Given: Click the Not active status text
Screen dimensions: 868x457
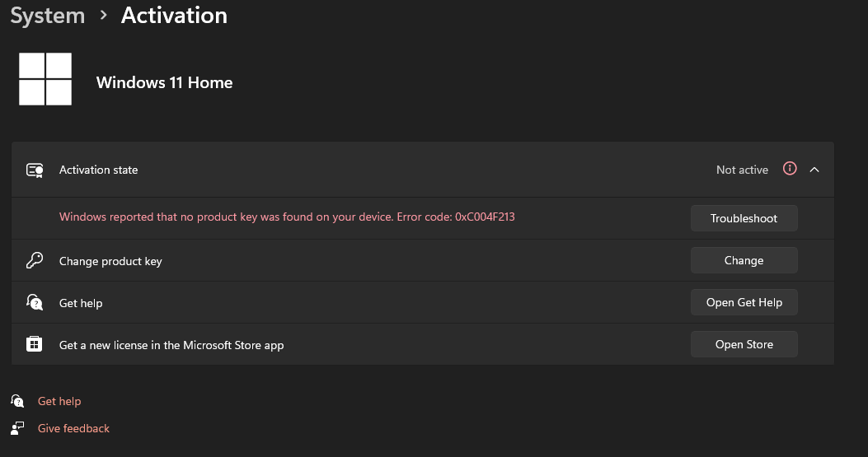Looking at the screenshot, I should (x=742, y=170).
